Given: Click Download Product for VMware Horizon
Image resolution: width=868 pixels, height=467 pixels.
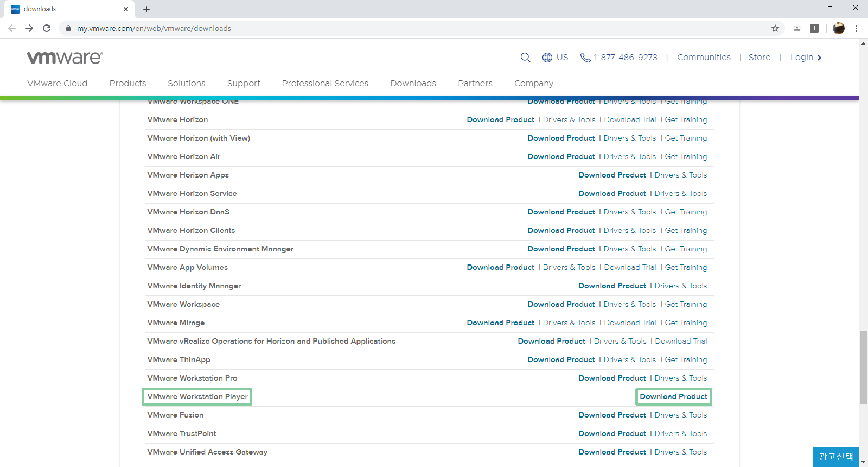Looking at the screenshot, I should (501, 119).
